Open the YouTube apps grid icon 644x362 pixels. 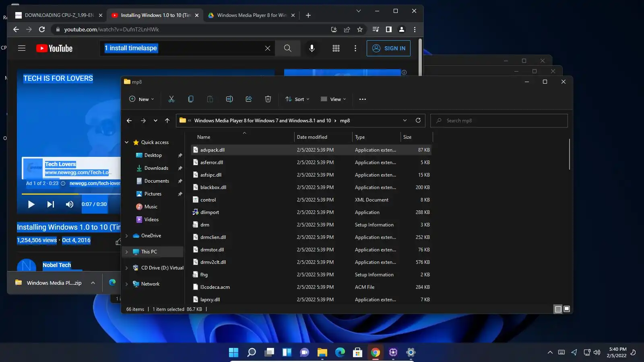click(x=336, y=48)
